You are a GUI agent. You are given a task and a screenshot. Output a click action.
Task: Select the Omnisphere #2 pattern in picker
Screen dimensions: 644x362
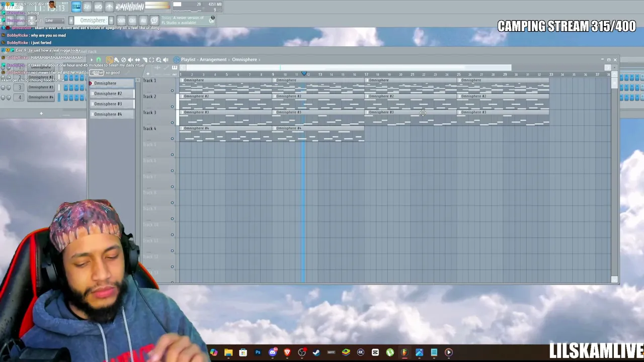tap(112, 94)
